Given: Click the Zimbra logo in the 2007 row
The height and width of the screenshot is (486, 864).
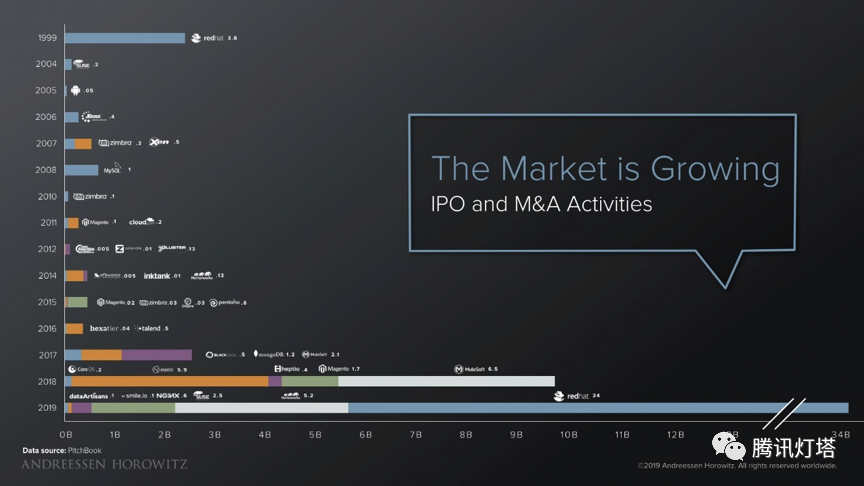Looking at the screenshot, I should tap(115, 143).
